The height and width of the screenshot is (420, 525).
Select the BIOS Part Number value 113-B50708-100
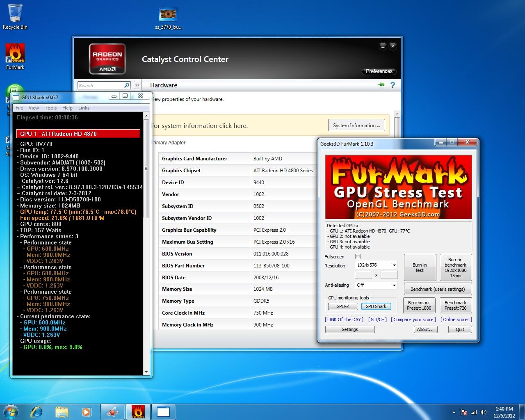272,266
